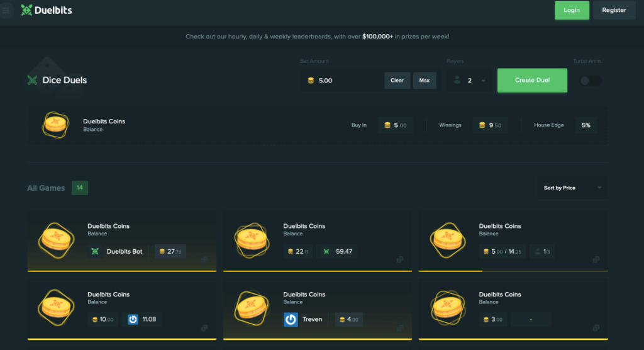
Task: Click the Buy In 5.00 value
Action: 396,125
